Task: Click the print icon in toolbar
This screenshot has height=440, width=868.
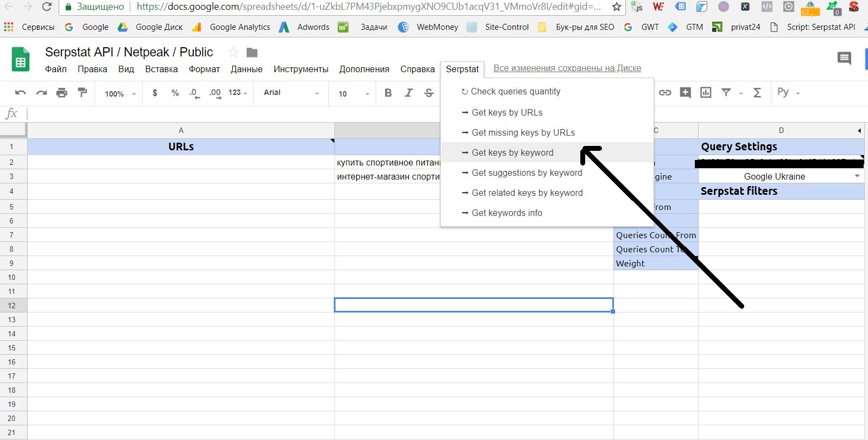Action: coord(62,93)
